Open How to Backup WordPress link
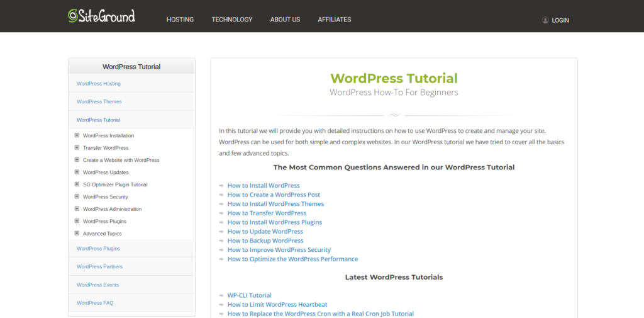 pos(265,241)
